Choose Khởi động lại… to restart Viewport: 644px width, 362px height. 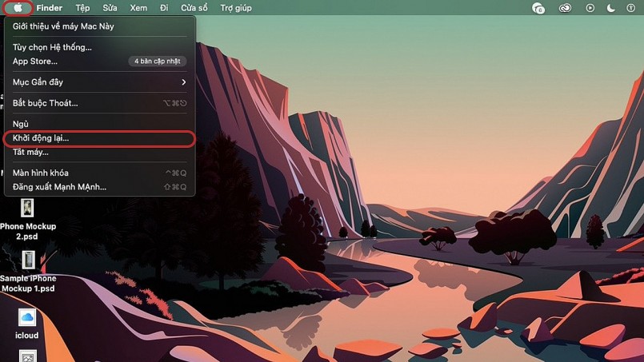pos(41,138)
